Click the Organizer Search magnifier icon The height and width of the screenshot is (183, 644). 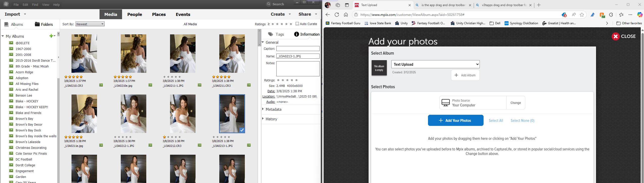269,4
